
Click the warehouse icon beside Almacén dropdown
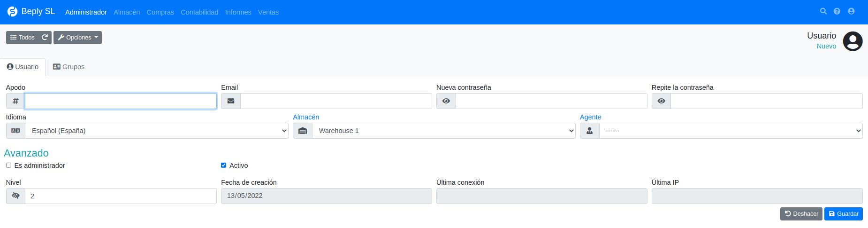click(303, 131)
